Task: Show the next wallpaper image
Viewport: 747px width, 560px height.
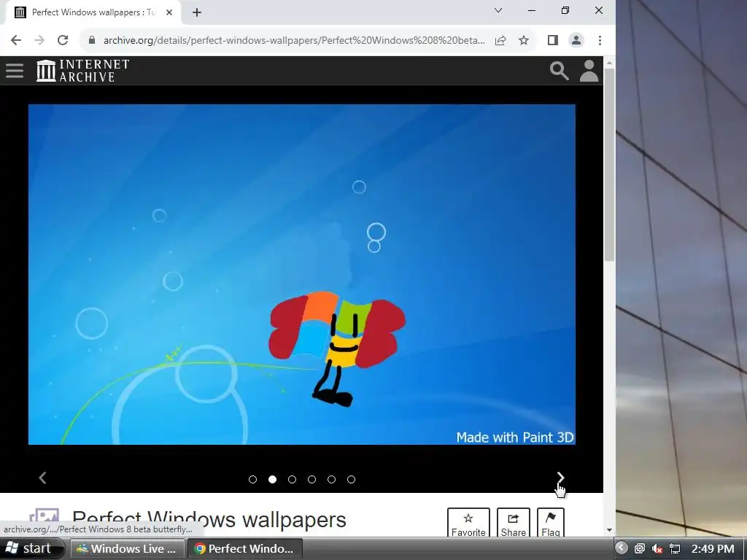Action: (x=560, y=478)
